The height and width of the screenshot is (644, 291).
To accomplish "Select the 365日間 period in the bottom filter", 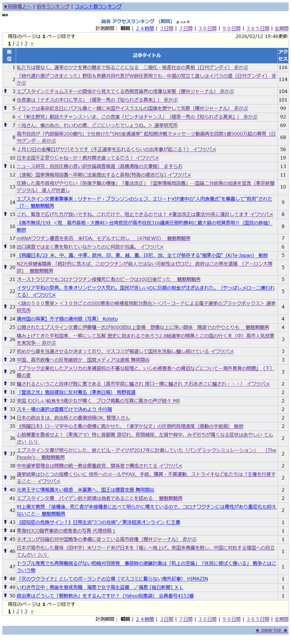I will tap(258, 619).
